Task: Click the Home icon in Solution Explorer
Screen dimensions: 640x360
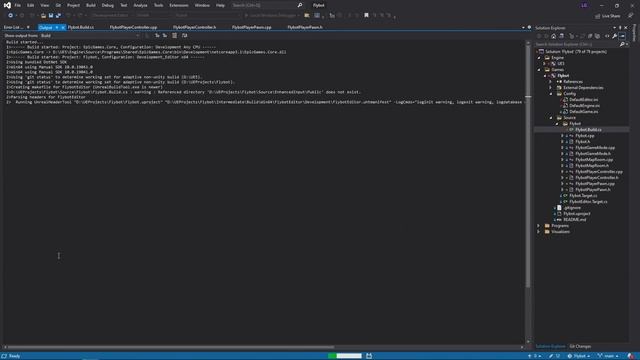Action: [x=553, y=36]
